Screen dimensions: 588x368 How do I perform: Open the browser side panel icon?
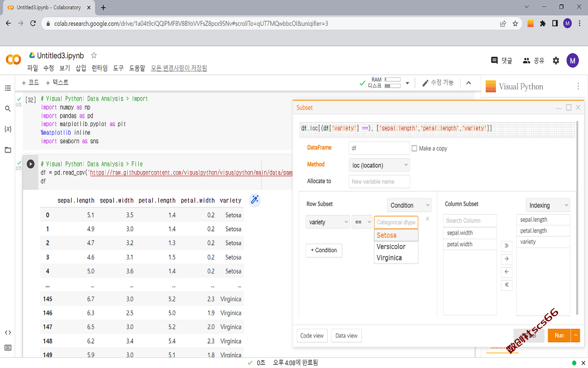coord(555,23)
